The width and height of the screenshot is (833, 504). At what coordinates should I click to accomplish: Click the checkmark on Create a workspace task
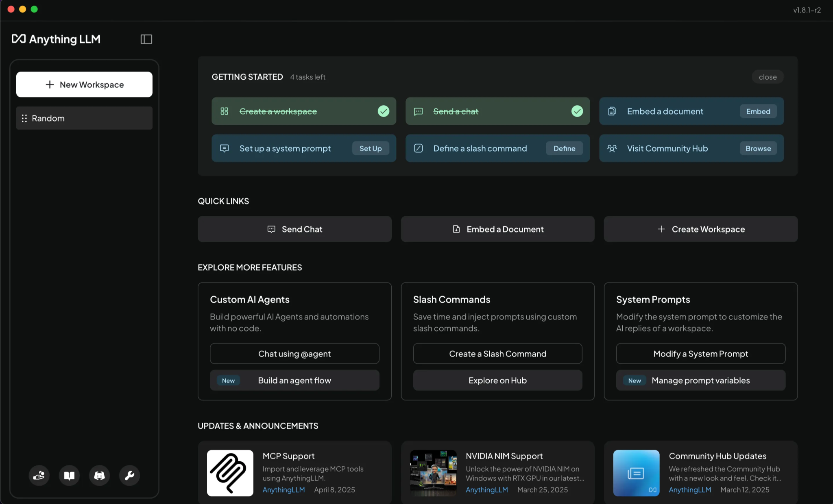pos(383,111)
